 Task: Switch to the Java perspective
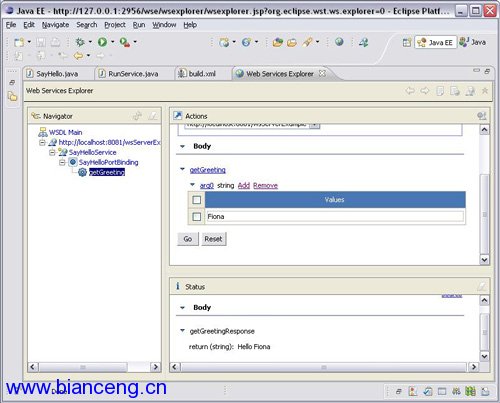[473, 42]
